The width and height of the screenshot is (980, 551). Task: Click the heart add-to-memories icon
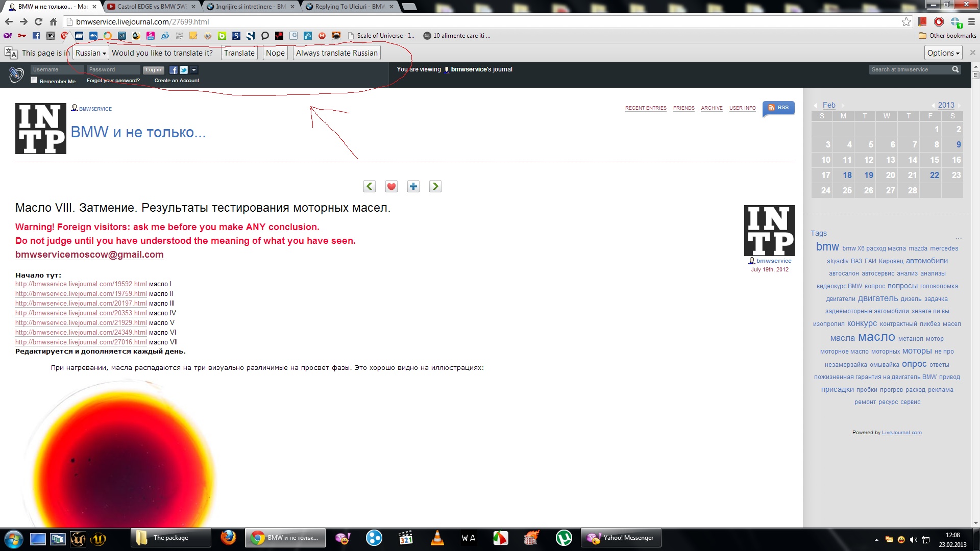391,187
